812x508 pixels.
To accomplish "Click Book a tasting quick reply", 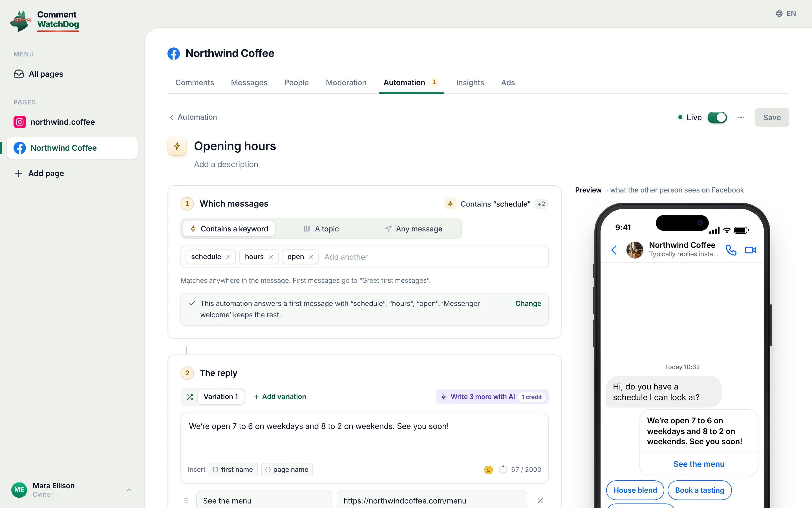I will 699,490.
